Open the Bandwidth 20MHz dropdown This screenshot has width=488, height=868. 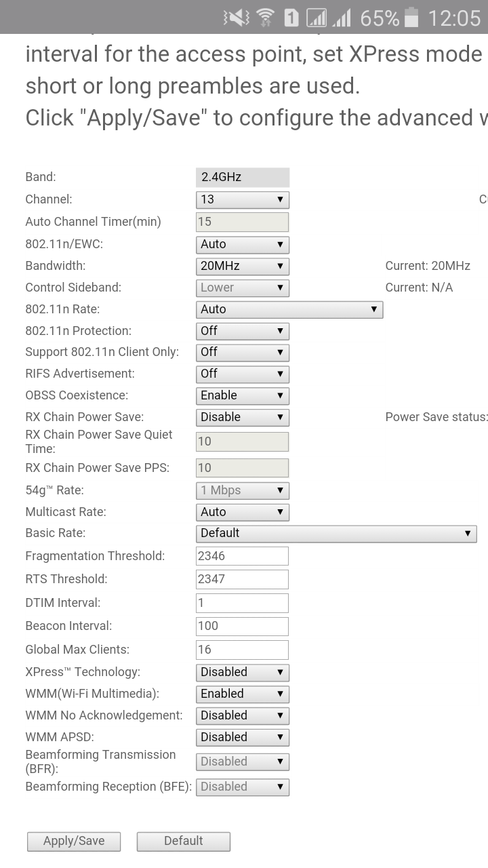tap(243, 266)
